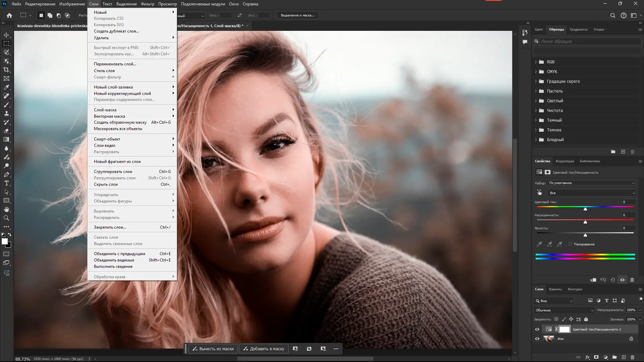Select the Hand tool
644x362 pixels.
[6, 209]
